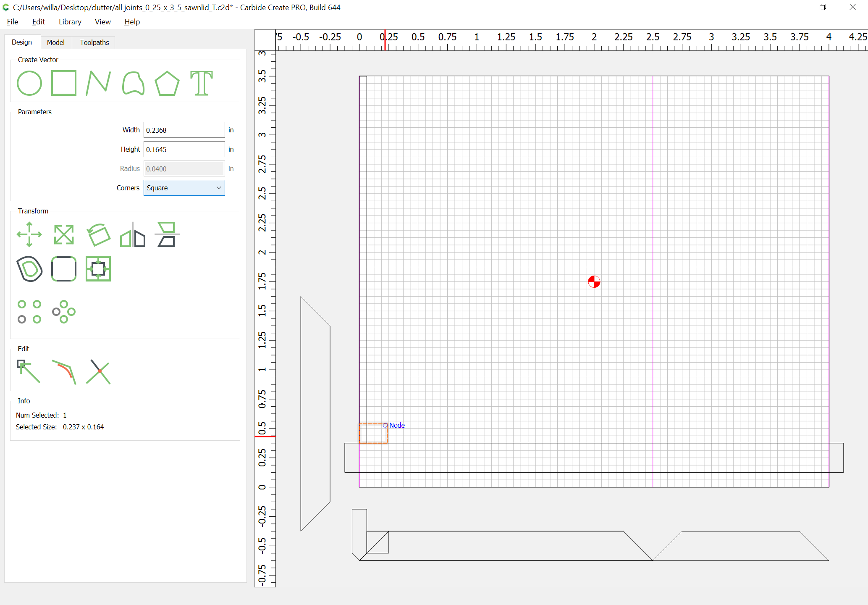Click the Align vectors icon

(x=167, y=234)
